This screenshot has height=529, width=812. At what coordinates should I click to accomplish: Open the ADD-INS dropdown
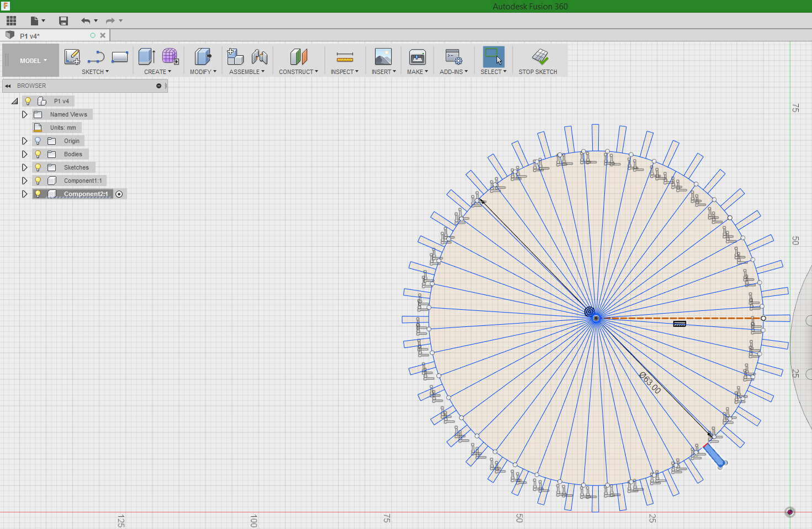point(454,72)
